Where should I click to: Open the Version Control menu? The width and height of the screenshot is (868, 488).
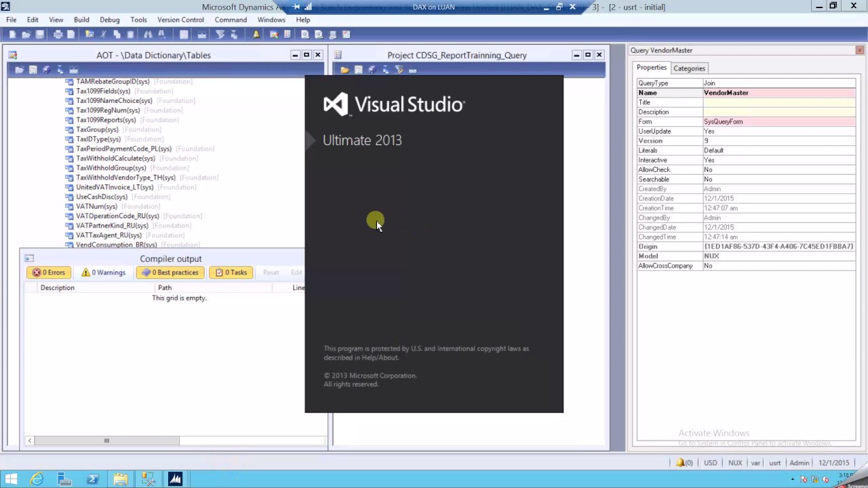(x=180, y=20)
